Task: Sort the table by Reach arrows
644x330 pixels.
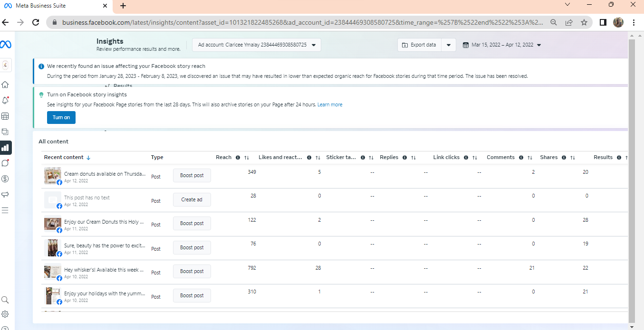Action: (247, 158)
